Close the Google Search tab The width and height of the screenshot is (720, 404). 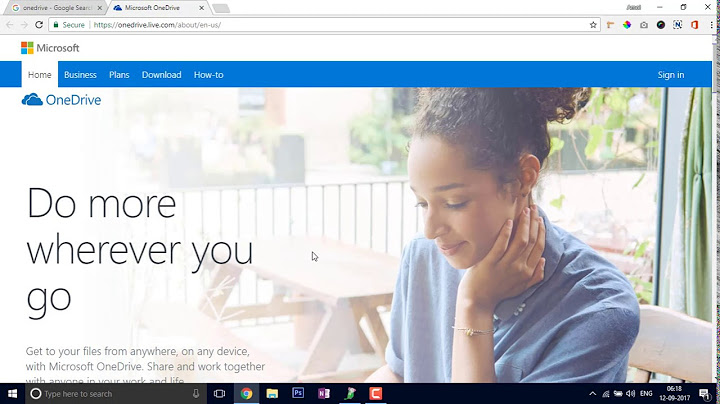pyautogui.click(x=100, y=8)
